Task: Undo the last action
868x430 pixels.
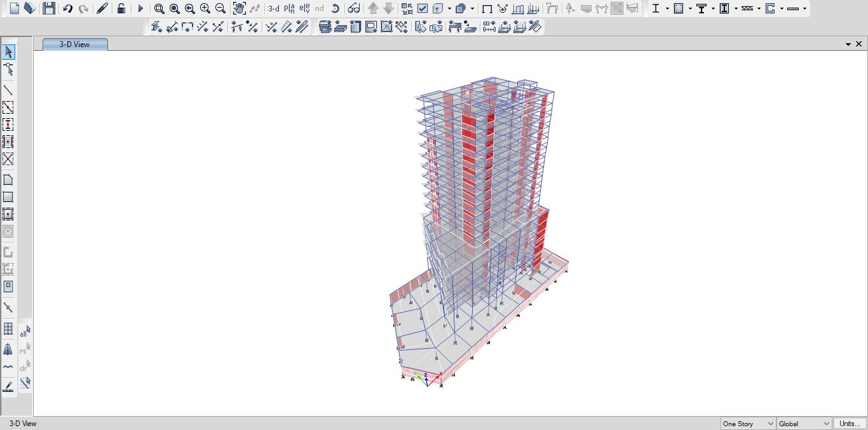Action: pyautogui.click(x=67, y=8)
